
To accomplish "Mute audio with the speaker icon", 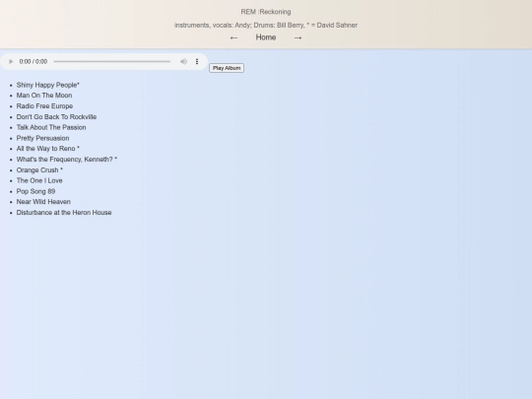I will click(x=183, y=61).
